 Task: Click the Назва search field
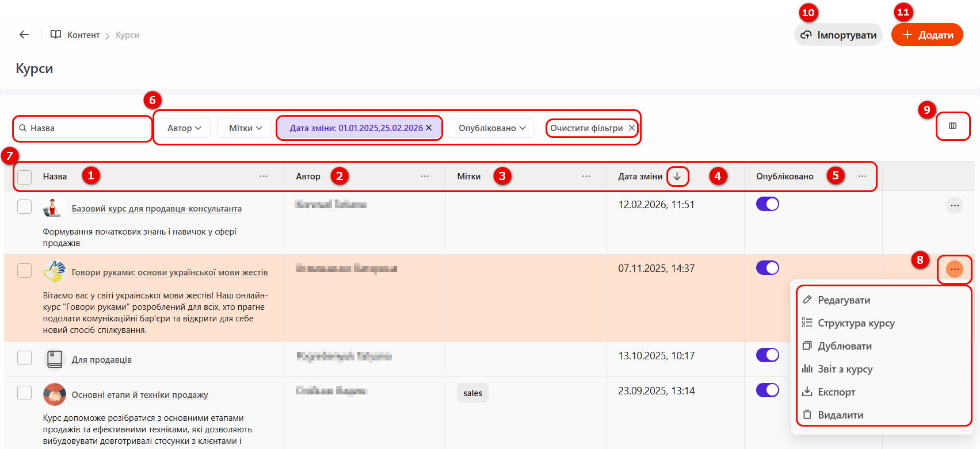[x=86, y=128]
